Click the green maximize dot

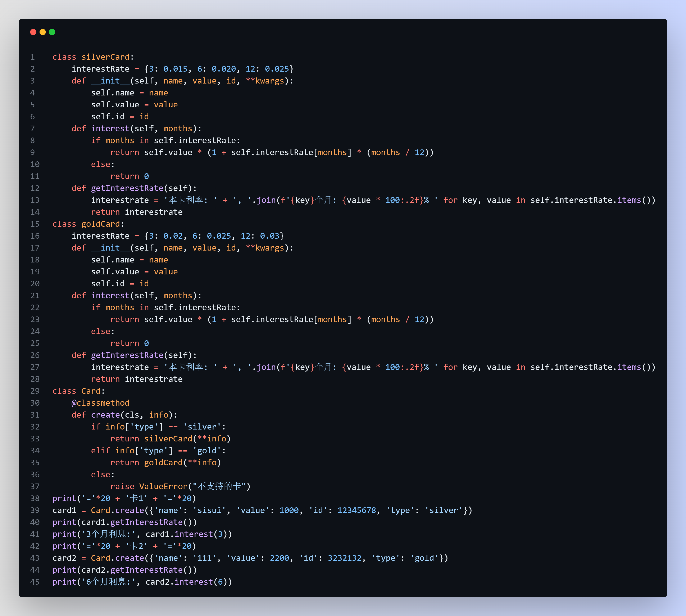pyautogui.click(x=52, y=32)
